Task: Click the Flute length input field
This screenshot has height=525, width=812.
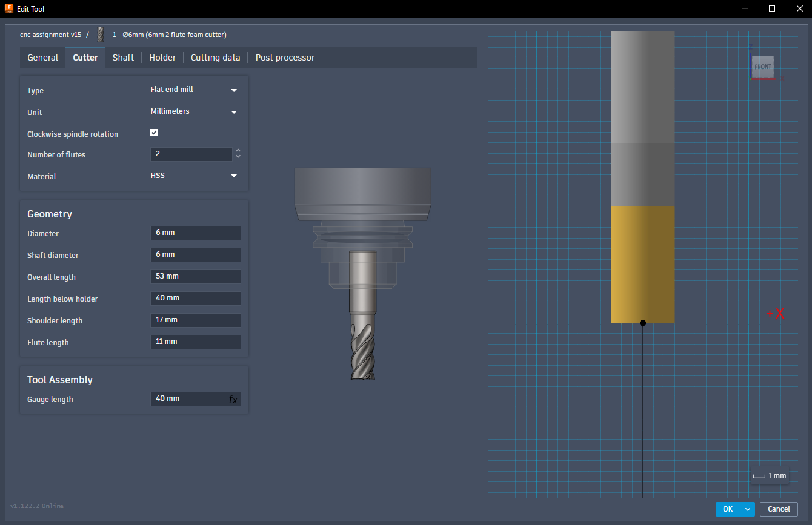Action: tap(195, 342)
